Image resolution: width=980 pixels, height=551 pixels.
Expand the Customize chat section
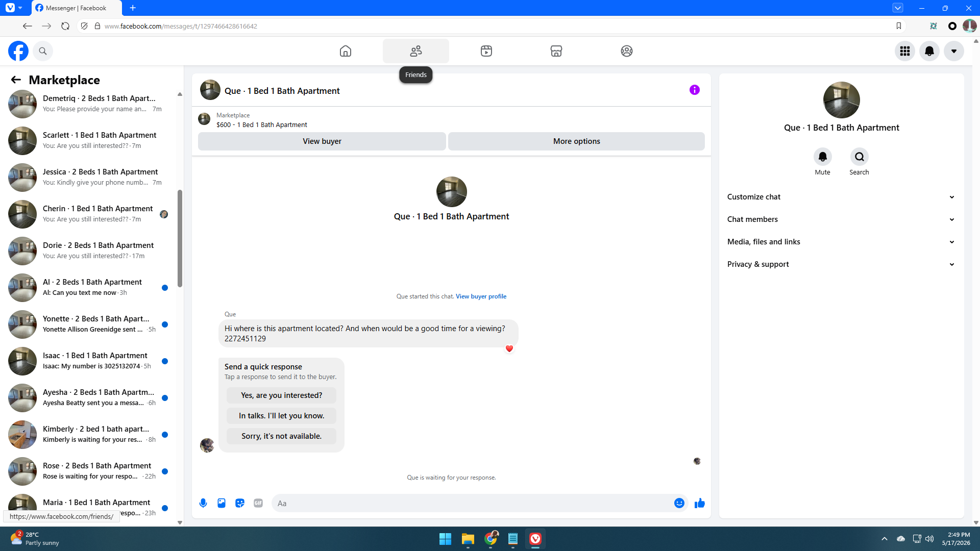point(842,197)
